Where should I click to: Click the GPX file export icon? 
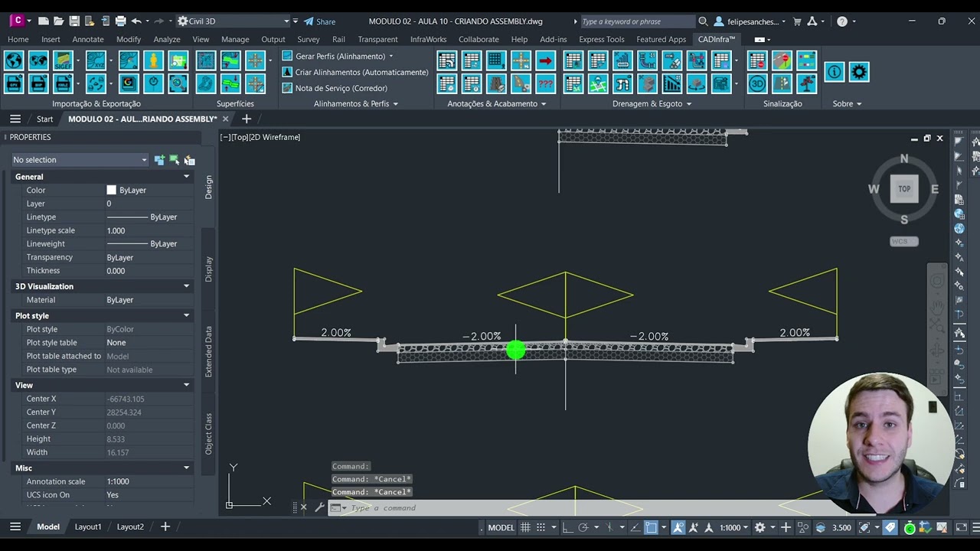point(14,83)
